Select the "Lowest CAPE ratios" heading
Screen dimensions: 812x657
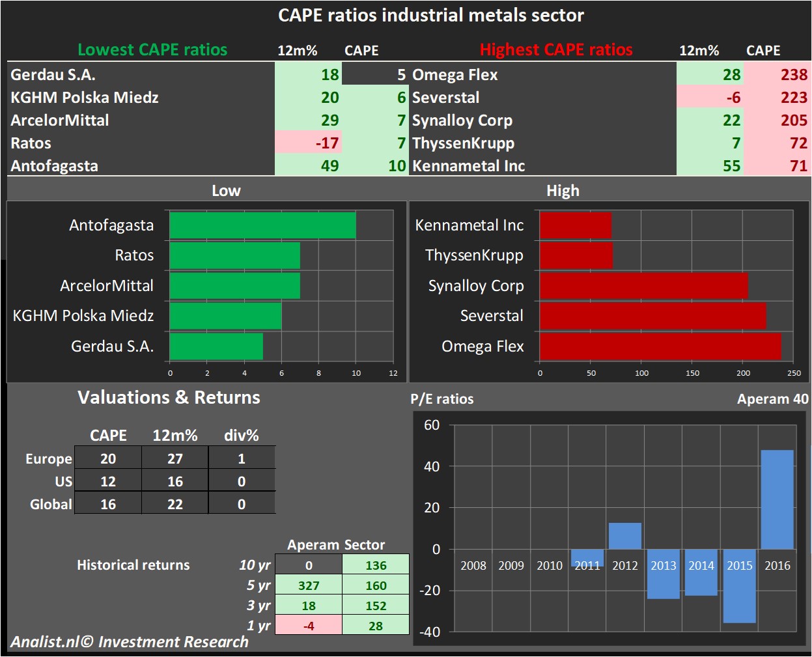152,50
